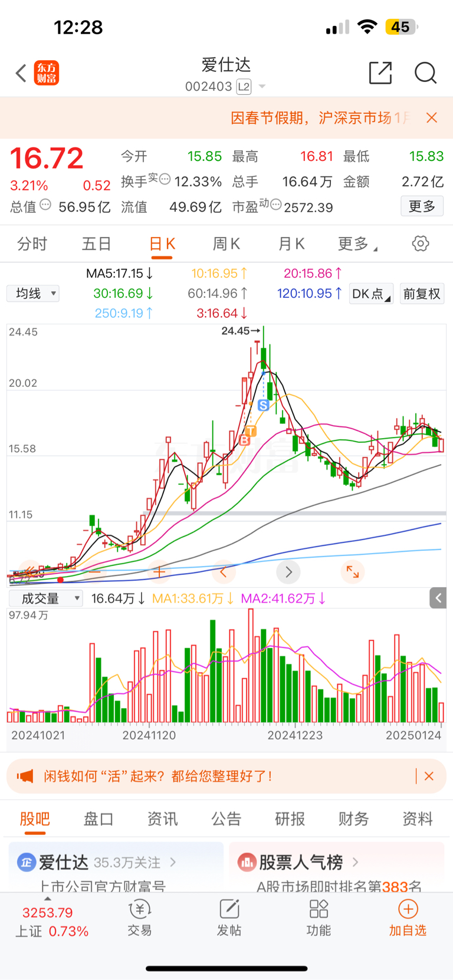The image size is (453, 980).
Task: Tap the current price 16.72
Action: [47, 158]
